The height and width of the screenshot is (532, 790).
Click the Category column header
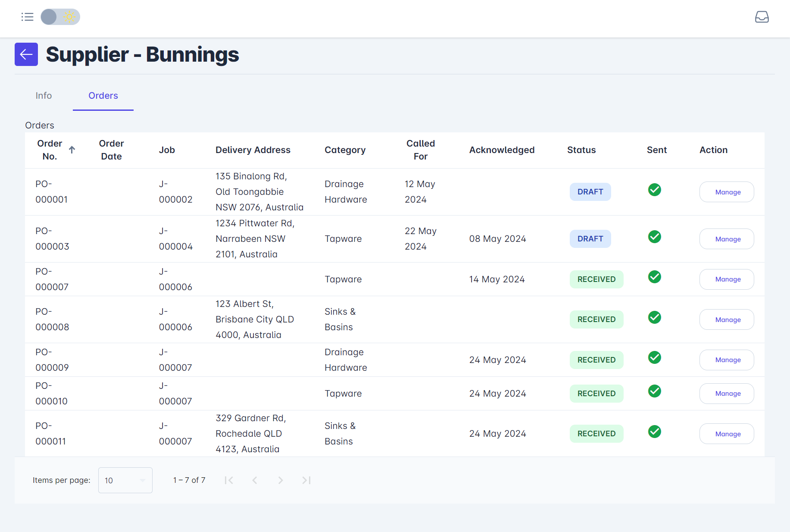pyautogui.click(x=345, y=150)
